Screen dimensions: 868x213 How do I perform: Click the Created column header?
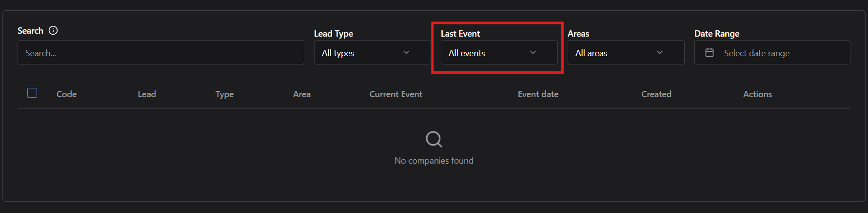point(656,94)
